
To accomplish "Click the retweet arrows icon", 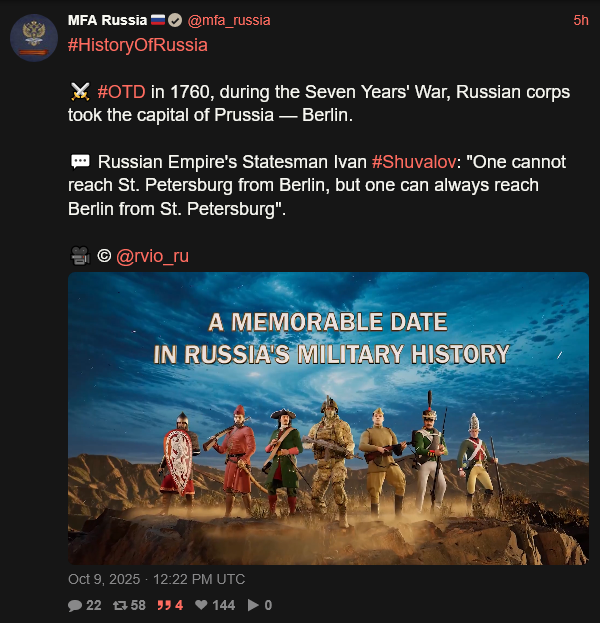I will click(119, 605).
